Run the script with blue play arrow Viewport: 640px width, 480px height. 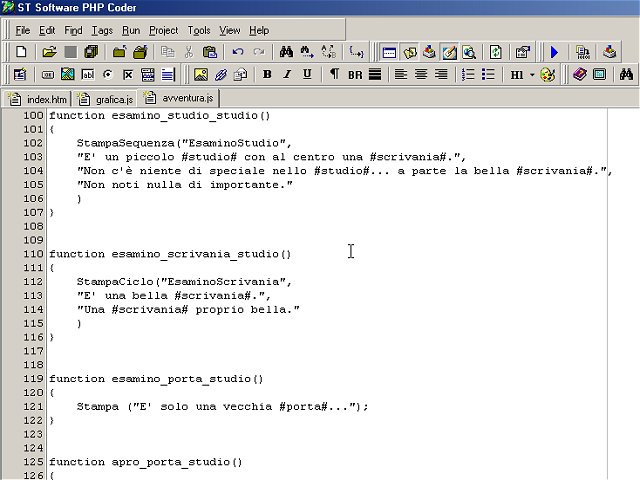[x=554, y=52]
